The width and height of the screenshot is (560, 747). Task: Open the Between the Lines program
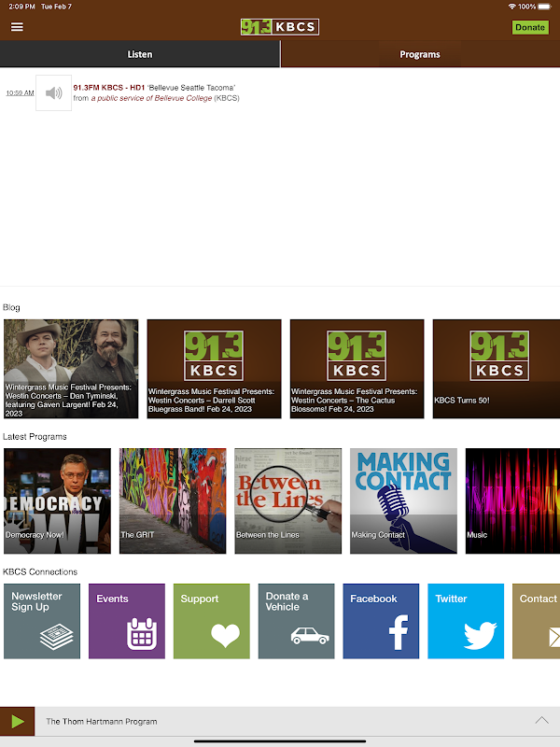pos(288,500)
